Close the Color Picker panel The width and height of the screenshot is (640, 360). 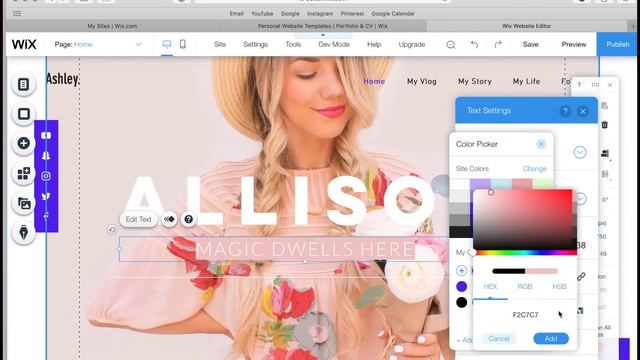click(541, 144)
